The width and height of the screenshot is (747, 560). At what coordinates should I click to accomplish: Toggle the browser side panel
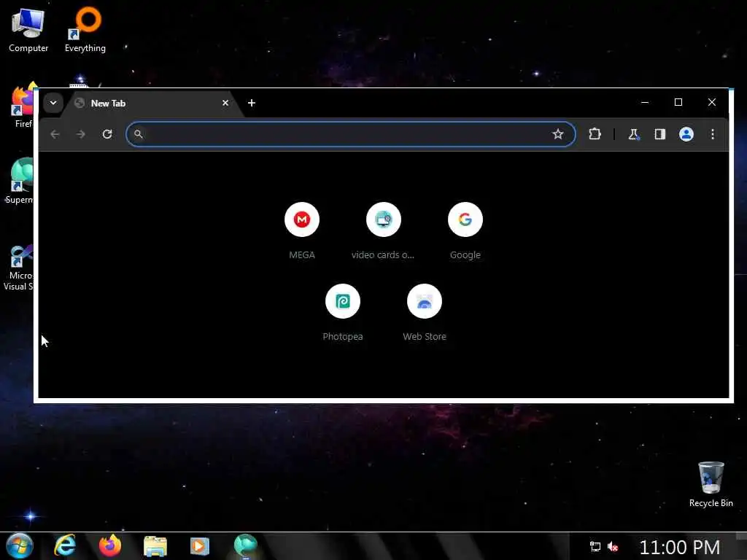tap(659, 134)
